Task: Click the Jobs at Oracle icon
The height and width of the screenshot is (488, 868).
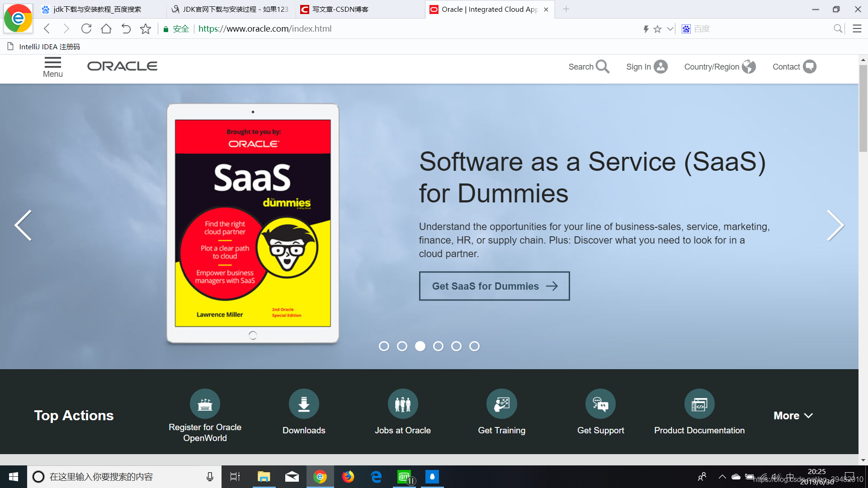Action: (x=403, y=404)
